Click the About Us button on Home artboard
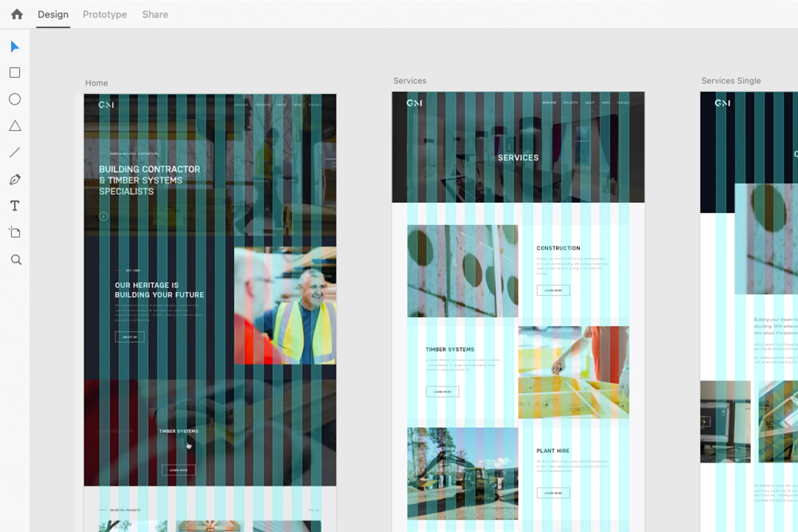 tap(130, 337)
